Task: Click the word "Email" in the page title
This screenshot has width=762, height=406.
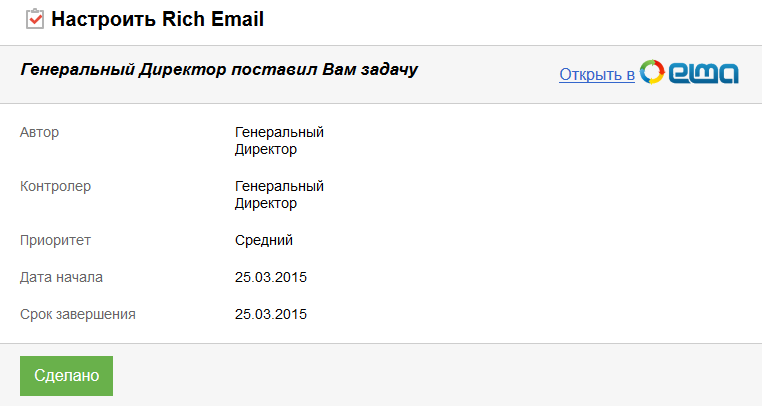Action: coord(237,19)
